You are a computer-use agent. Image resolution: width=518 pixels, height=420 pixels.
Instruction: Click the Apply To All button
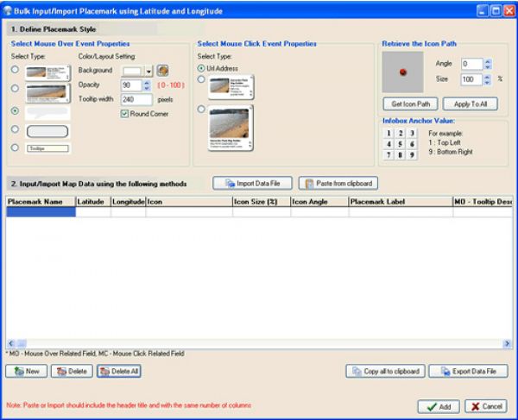click(471, 104)
